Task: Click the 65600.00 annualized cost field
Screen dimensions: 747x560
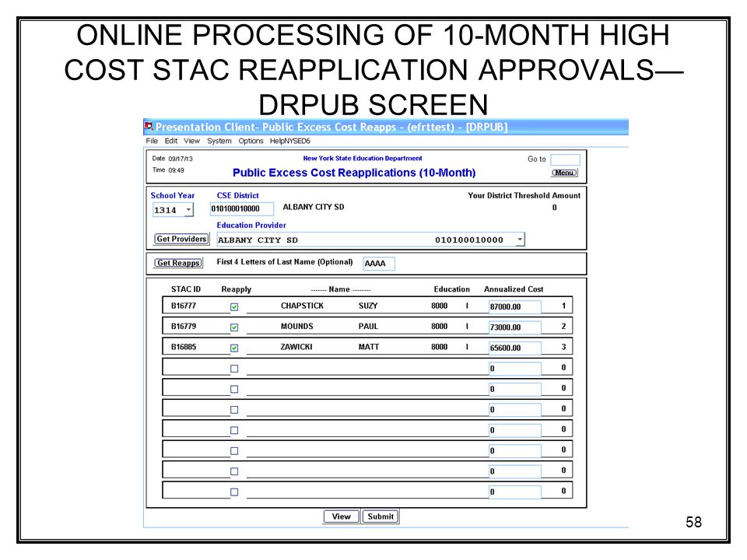Action: pyautogui.click(x=515, y=348)
